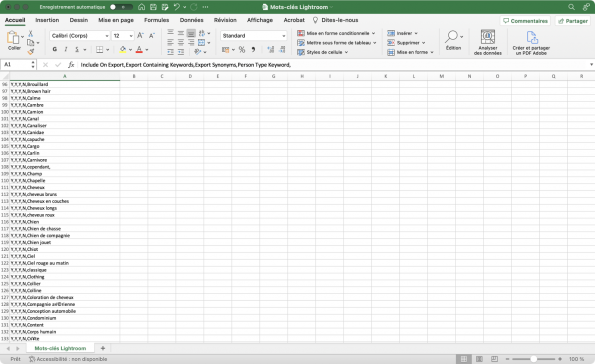Click the Partager button

(x=573, y=21)
